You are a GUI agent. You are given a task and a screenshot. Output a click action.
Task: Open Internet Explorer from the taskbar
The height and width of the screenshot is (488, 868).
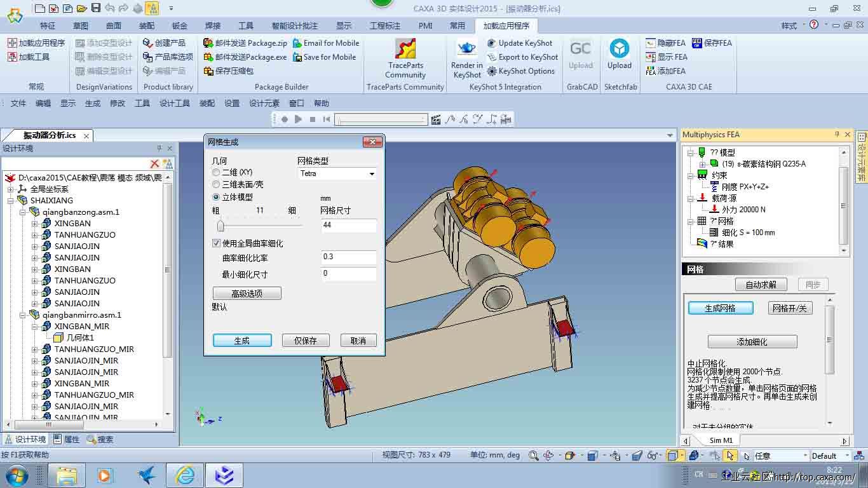[x=184, y=475]
